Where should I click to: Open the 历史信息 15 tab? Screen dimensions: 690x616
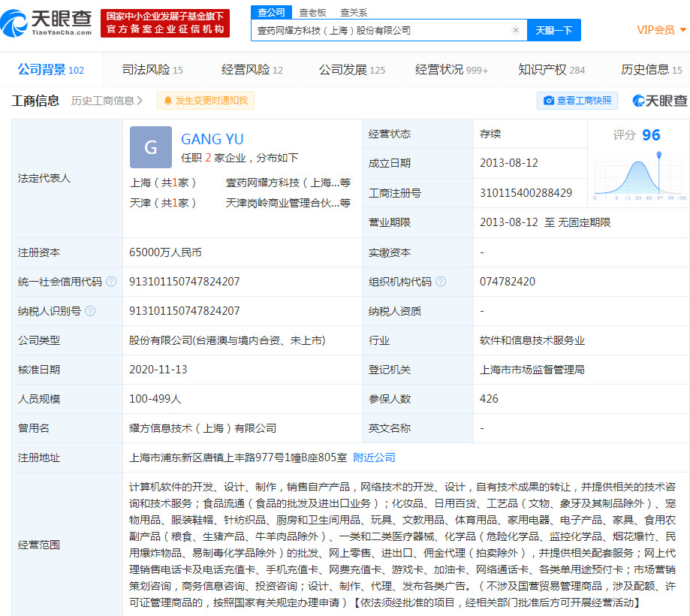pos(651,70)
